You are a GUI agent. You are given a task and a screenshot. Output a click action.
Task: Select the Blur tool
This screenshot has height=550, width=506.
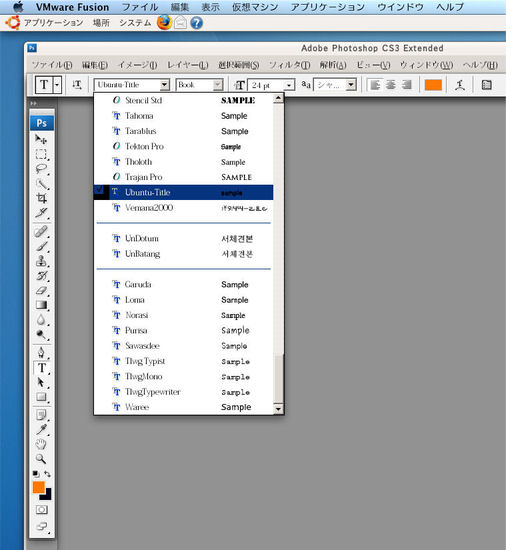(41, 320)
